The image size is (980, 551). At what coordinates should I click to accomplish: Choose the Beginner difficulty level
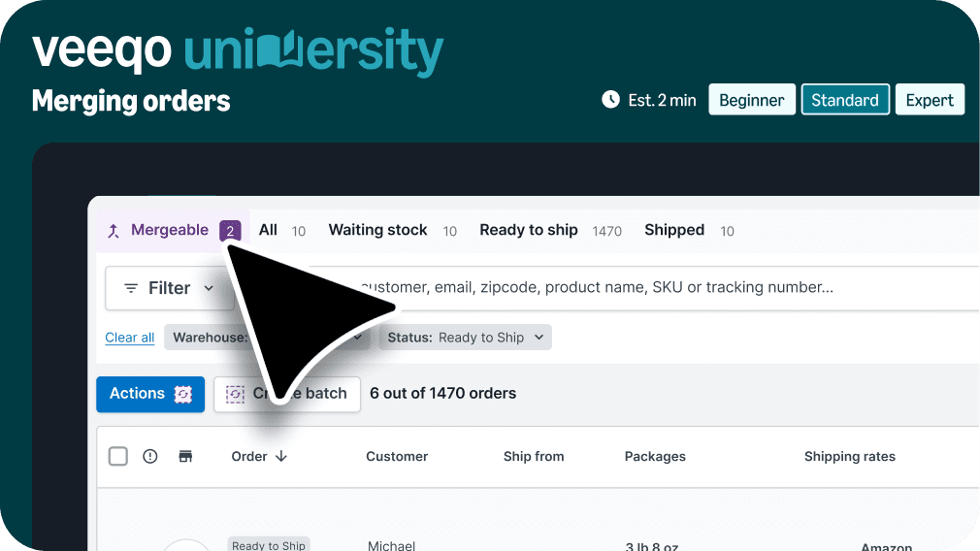[752, 100]
